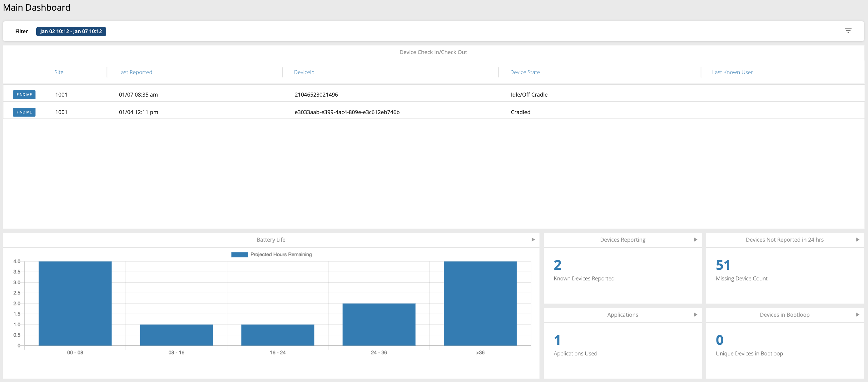
Task: Click the 08 - 16 battery bar
Action: tap(176, 335)
